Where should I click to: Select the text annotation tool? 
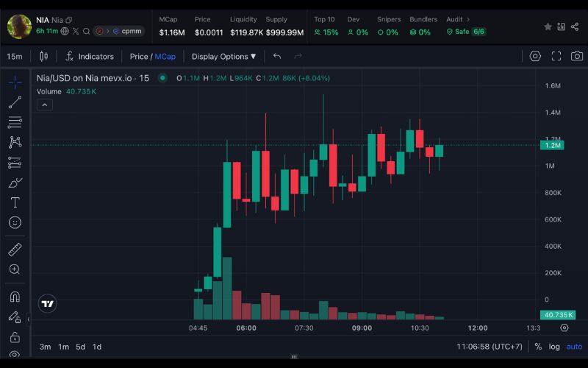pyautogui.click(x=15, y=202)
